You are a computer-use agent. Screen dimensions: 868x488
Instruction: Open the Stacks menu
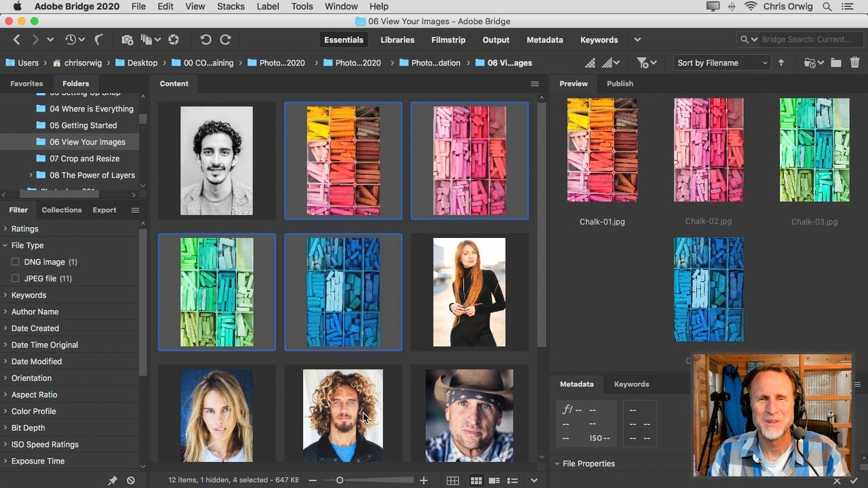(x=231, y=7)
